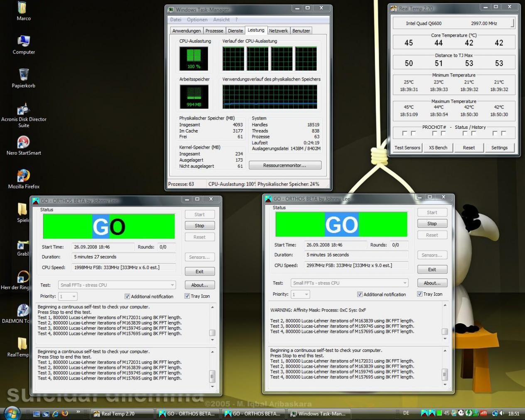Viewport: 525px width, 420px height.
Task: Select the RealTemp folder on desktop
Action: pos(19,347)
